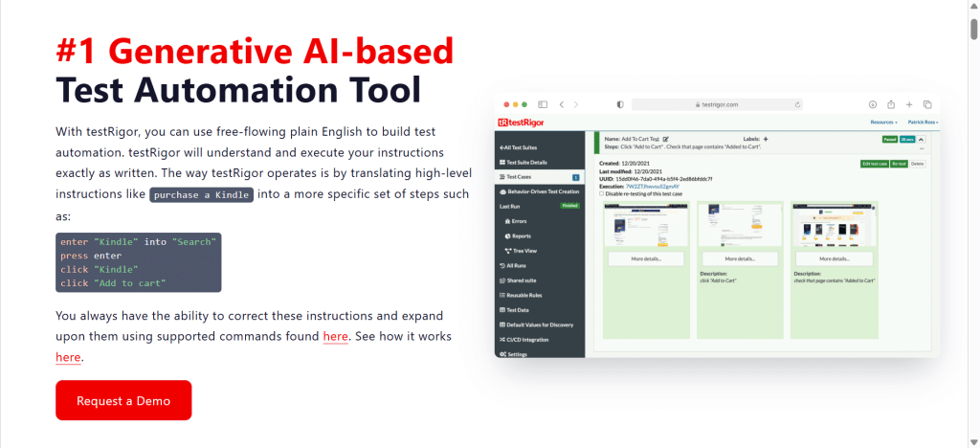Click the Test Cases count badge
The image size is (980, 448).
[575, 177]
